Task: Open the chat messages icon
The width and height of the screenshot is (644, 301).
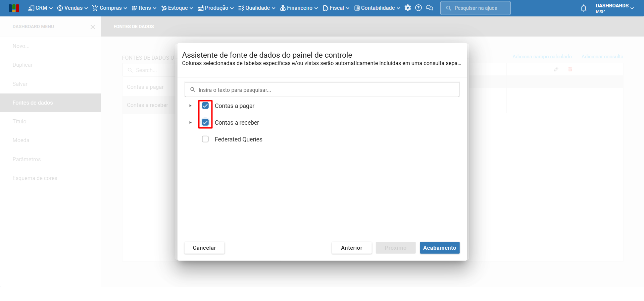Action: tap(430, 8)
